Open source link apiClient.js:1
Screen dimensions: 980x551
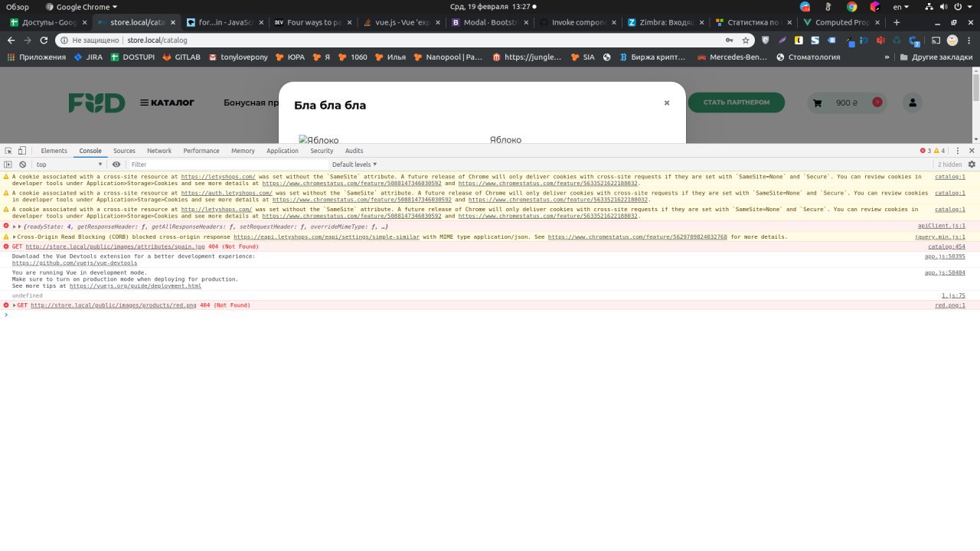pyautogui.click(x=942, y=227)
